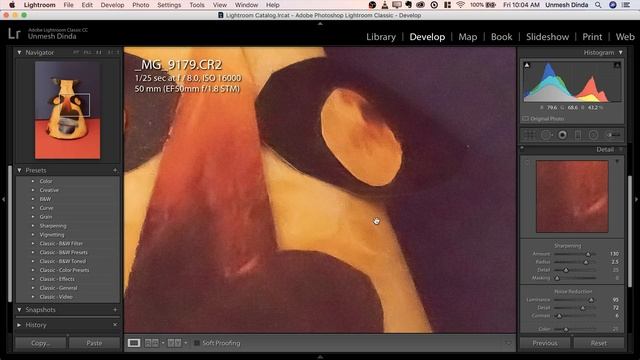
Task: Collapse the Detail panel header triangle
Action: 620,149
